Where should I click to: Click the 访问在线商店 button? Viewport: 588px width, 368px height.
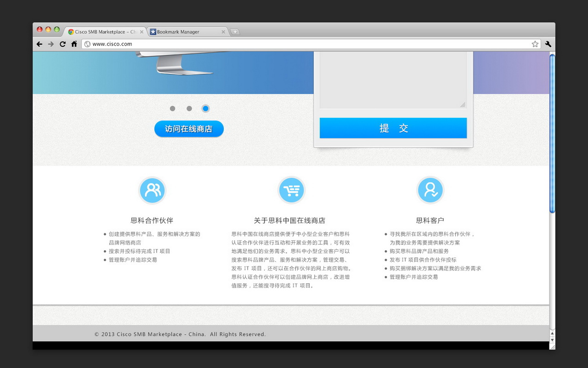point(189,129)
